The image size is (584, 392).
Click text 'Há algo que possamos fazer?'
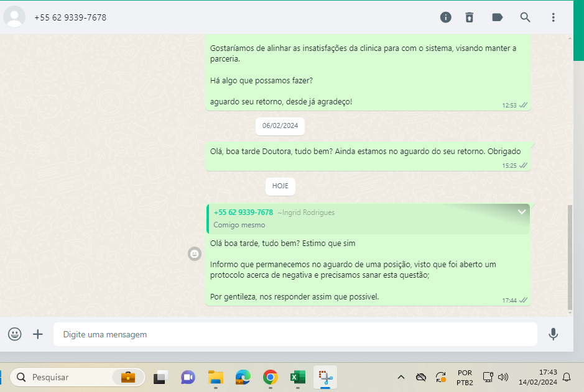coord(261,80)
